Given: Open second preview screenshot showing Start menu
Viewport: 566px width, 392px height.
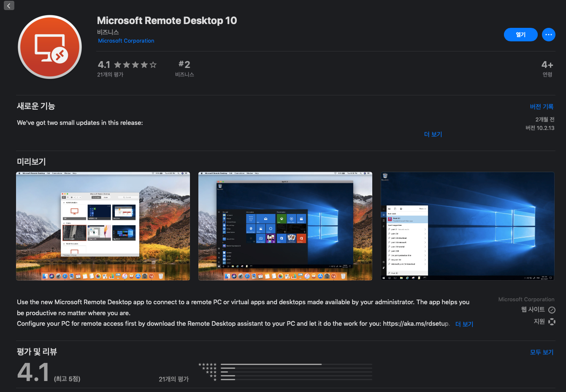Looking at the screenshot, I should (285, 226).
